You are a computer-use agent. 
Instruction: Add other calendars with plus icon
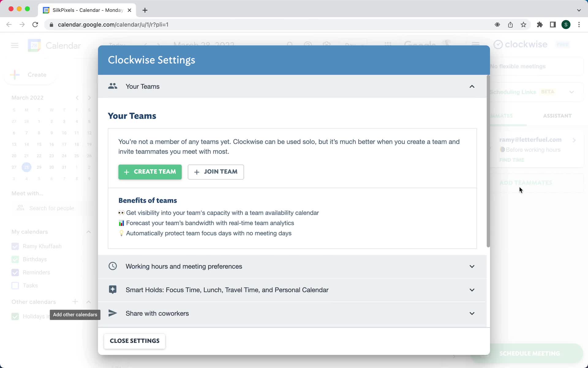coord(75,302)
